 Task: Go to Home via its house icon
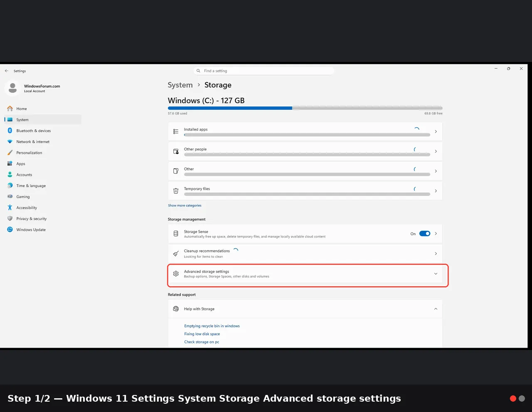coord(10,109)
